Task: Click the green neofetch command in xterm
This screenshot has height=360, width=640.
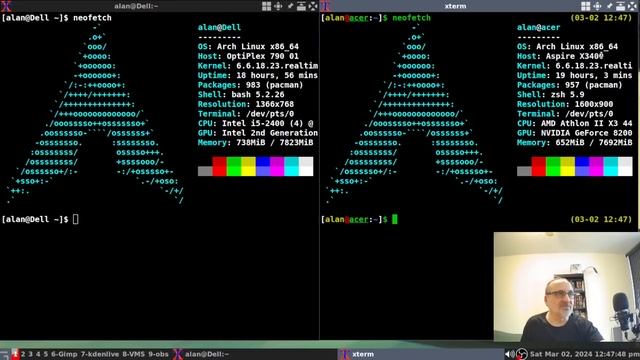Action: (x=411, y=18)
